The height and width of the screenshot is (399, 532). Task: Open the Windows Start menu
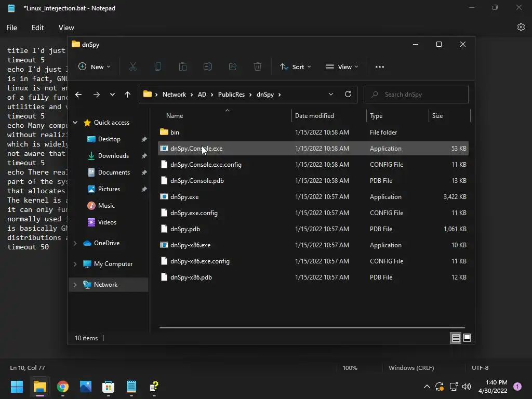coord(17,387)
